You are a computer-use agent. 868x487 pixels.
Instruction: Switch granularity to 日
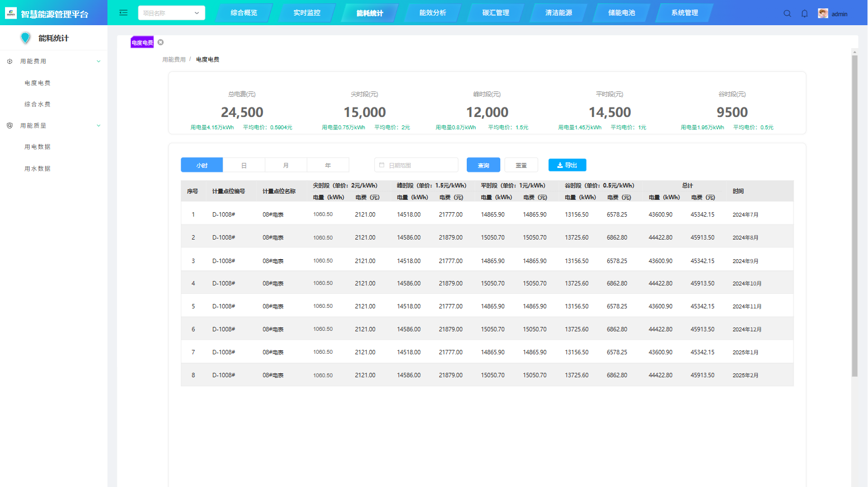(x=244, y=165)
